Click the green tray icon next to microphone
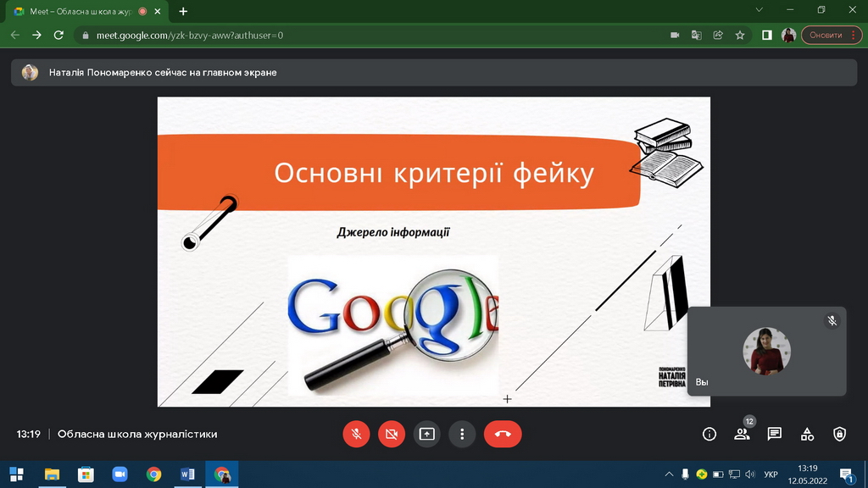Screen dimensions: 868x488 [701, 474]
